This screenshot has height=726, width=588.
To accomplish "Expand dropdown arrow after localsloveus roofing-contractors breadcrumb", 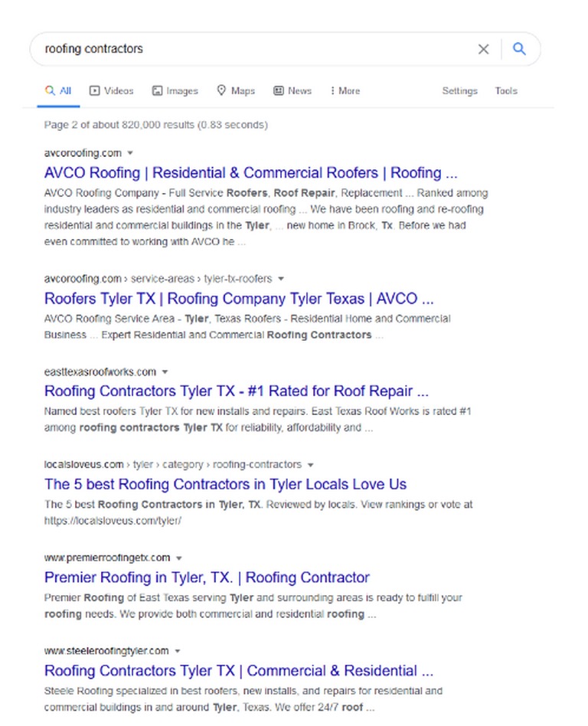I will (310, 465).
